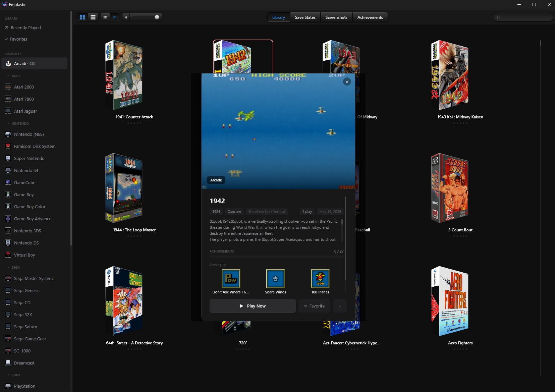Open the Library tab
The width and height of the screenshot is (555, 392).
[279, 17]
